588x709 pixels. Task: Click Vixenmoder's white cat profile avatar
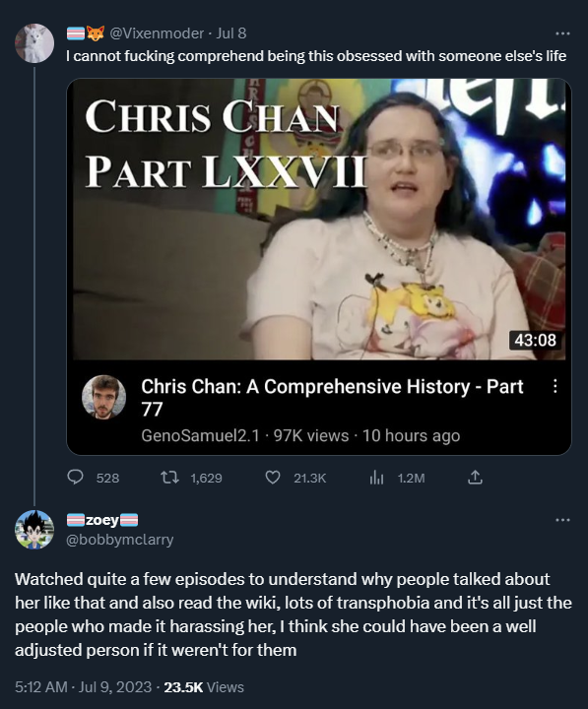(34, 43)
